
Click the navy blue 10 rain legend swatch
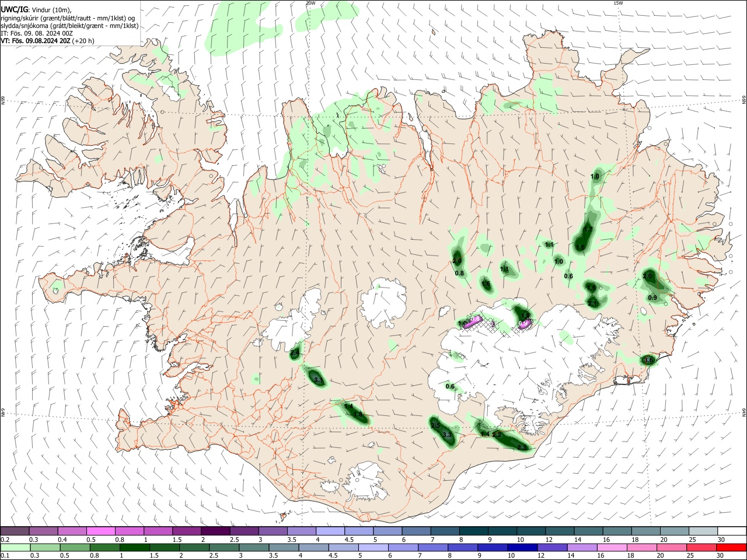[522, 547]
